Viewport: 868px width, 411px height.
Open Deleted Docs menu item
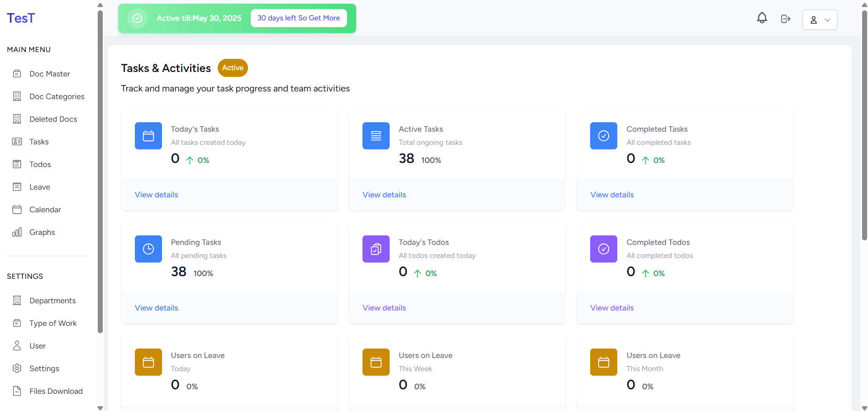point(53,119)
